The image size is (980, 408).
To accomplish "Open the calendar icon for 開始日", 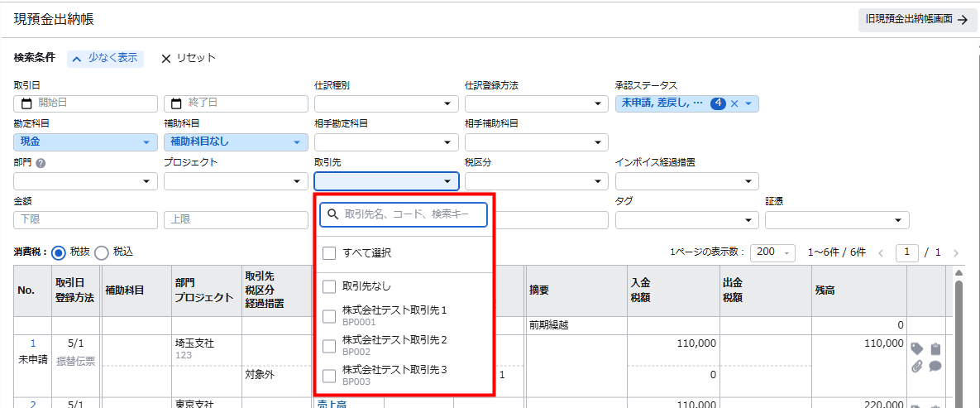I will [26, 103].
